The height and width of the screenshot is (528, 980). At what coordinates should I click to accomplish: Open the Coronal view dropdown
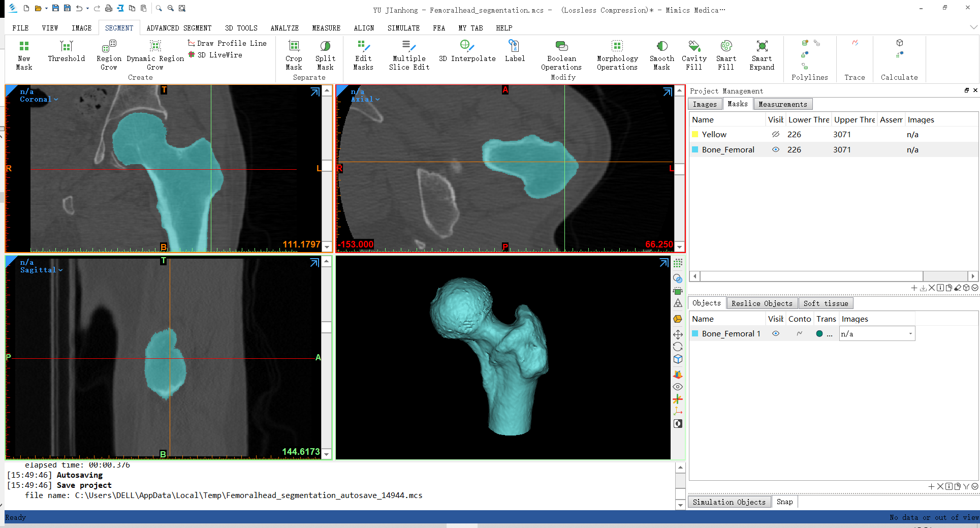click(x=56, y=100)
